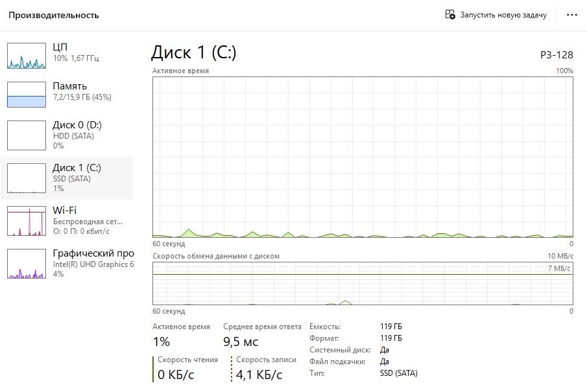This screenshot has height=392, width=587.
Task: Click 'Запустить новую задачу' button label
Action: pos(503,15)
